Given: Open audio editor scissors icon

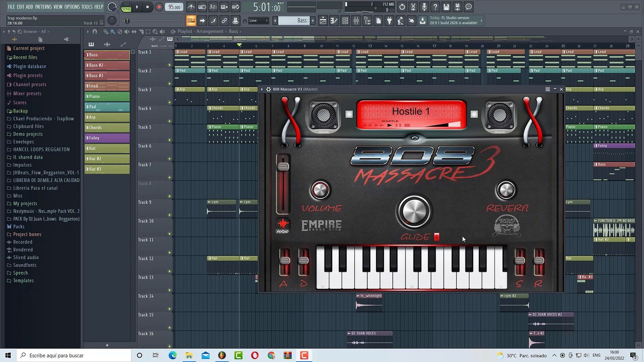Looking at the screenshot, I should (413, 7).
